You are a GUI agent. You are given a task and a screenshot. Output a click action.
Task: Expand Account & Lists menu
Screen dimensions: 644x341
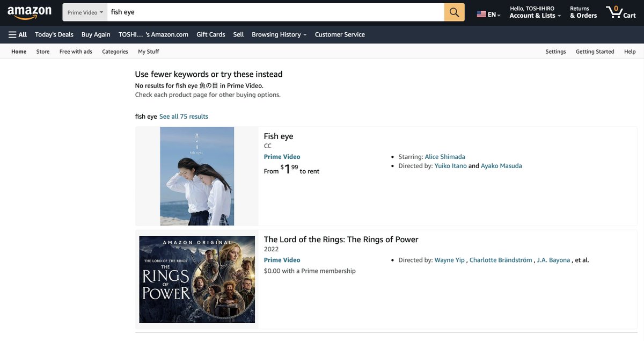(x=535, y=16)
